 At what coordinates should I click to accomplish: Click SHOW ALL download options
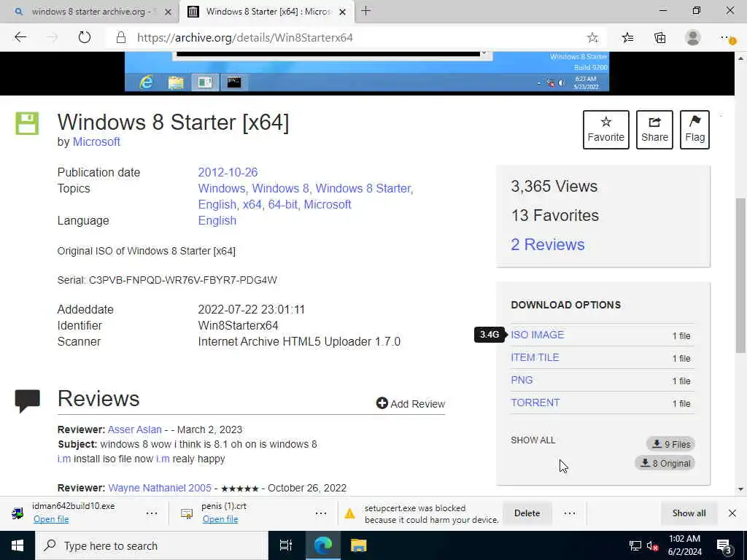click(x=533, y=440)
